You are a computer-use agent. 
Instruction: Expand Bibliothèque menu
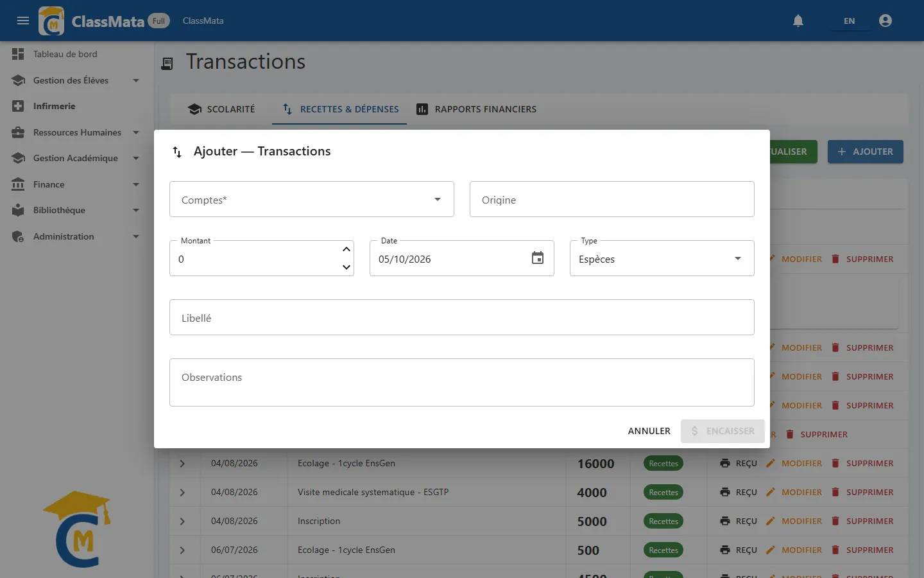[x=77, y=210]
